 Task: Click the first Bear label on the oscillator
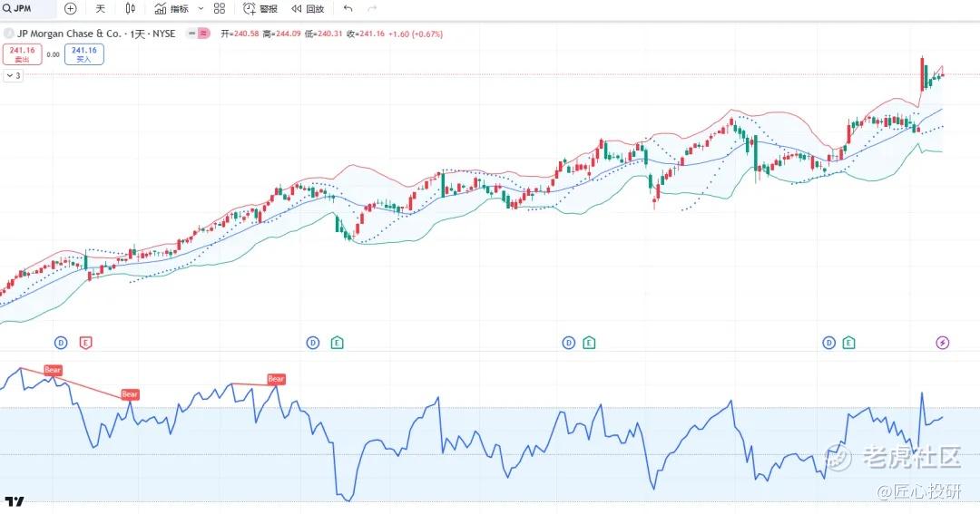coord(54,370)
